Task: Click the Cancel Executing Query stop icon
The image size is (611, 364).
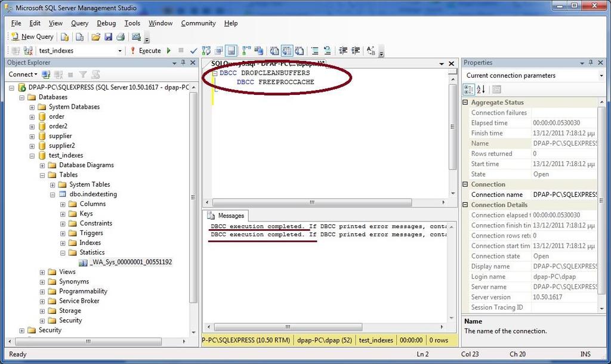Action: (181, 51)
